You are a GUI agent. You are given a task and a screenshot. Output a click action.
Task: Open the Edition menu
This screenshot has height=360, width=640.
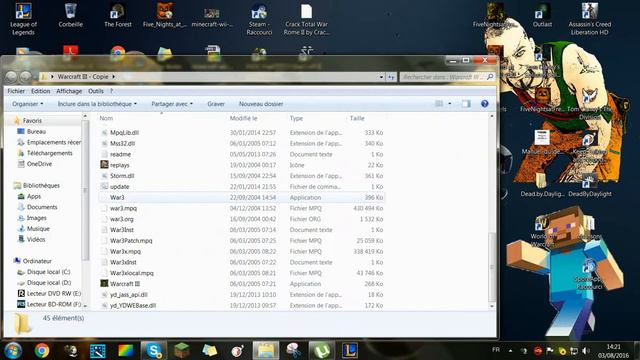click(x=40, y=91)
